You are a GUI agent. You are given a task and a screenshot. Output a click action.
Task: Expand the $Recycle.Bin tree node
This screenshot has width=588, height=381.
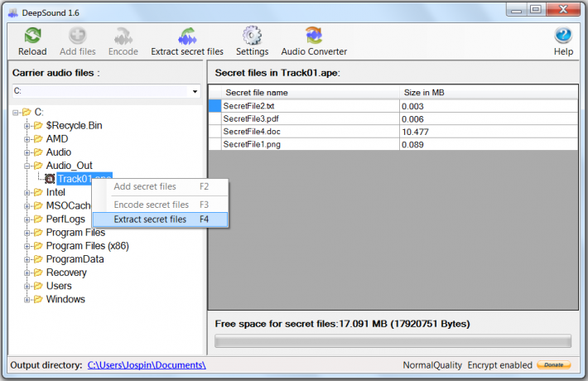coord(27,126)
